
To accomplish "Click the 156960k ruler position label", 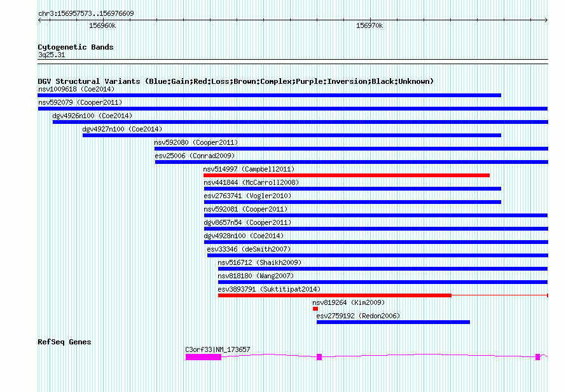I will (102, 26).
